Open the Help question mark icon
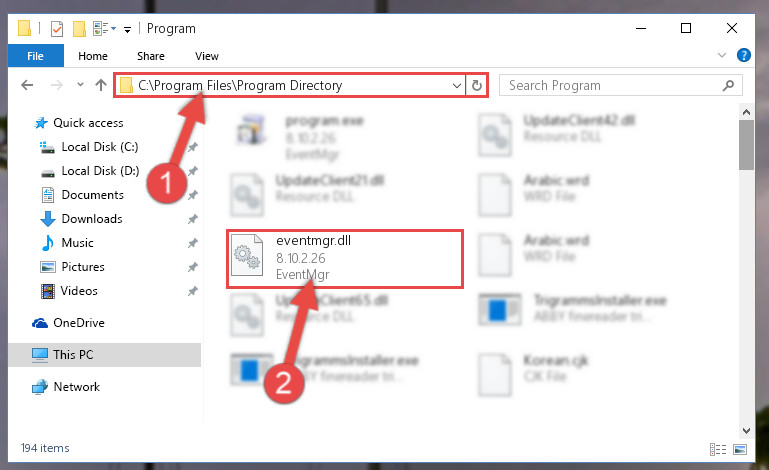Screen dimensions: 769x470 [743, 55]
